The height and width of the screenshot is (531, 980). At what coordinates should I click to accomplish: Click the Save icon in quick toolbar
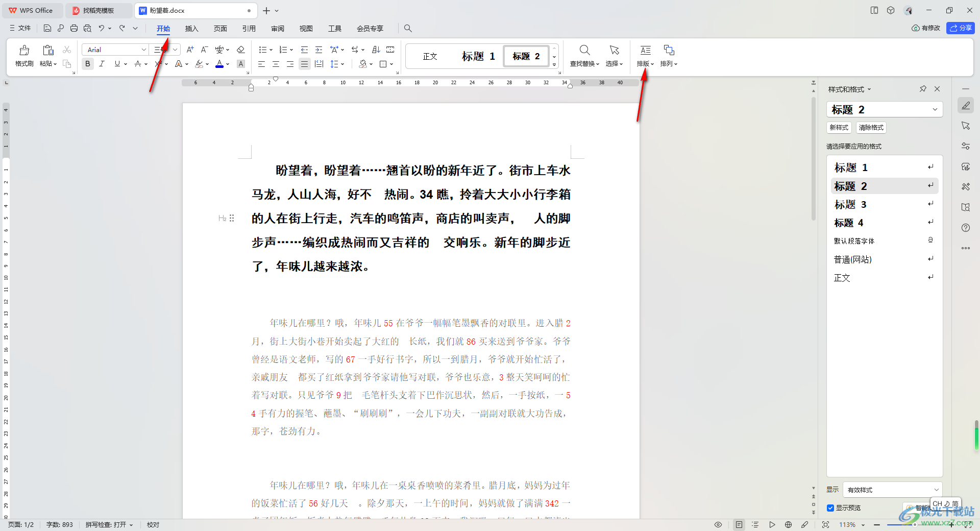click(x=47, y=28)
